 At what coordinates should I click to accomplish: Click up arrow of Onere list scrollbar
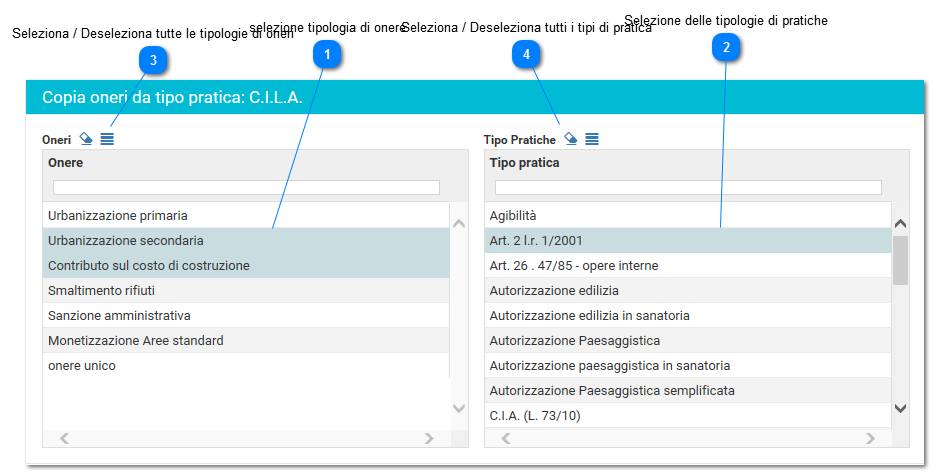tap(459, 224)
